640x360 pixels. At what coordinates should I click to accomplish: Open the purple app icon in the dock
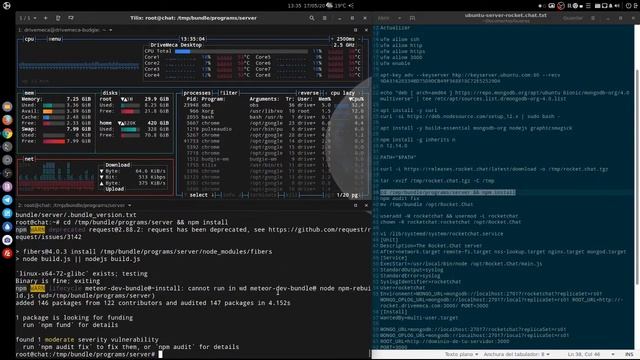[x=7, y=187]
